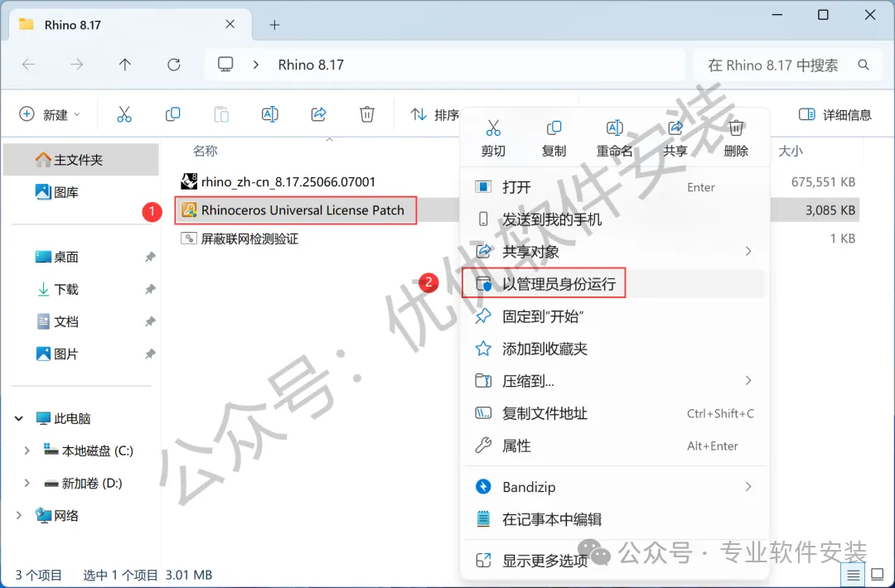895x588 pixels.
Task: Choose 打开 from the context menu
Action: 614,187
